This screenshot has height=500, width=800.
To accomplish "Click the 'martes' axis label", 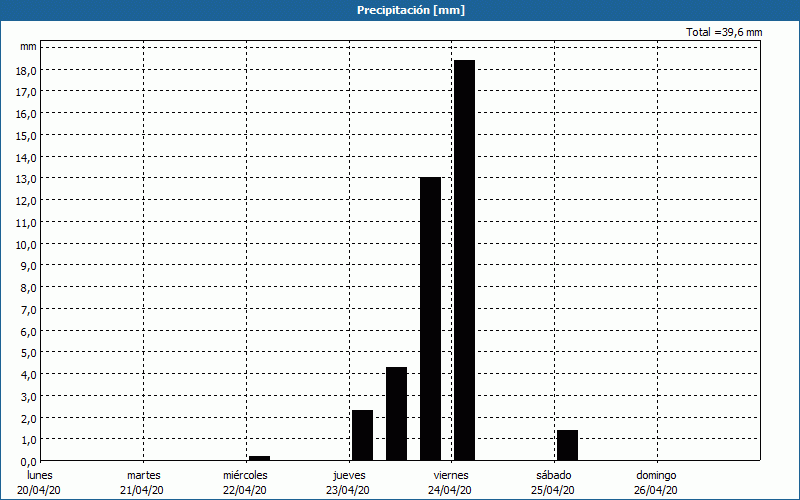I will (144, 475).
